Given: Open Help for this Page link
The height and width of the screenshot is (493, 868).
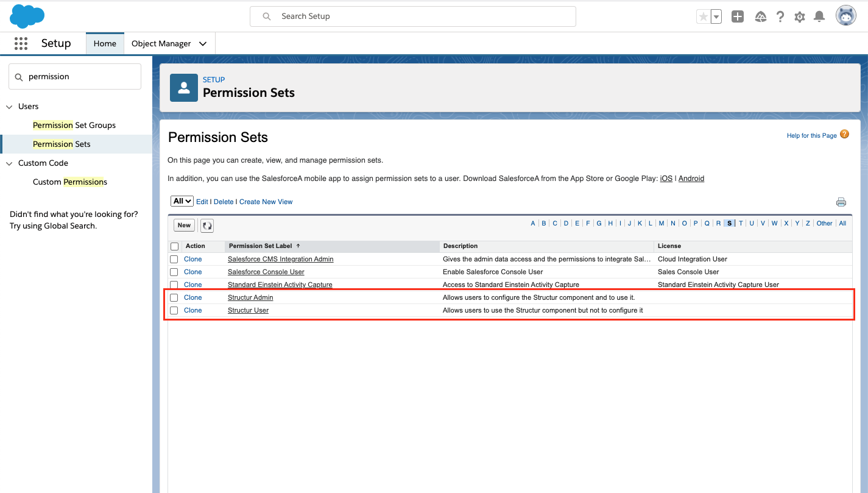Looking at the screenshot, I should pyautogui.click(x=812, y=136).
